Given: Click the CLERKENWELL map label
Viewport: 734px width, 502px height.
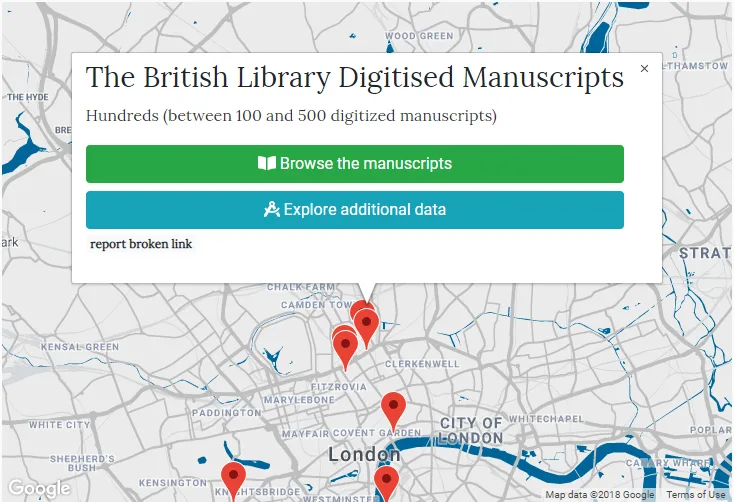Looking at the screenshot, I should (x=422, y=364).
